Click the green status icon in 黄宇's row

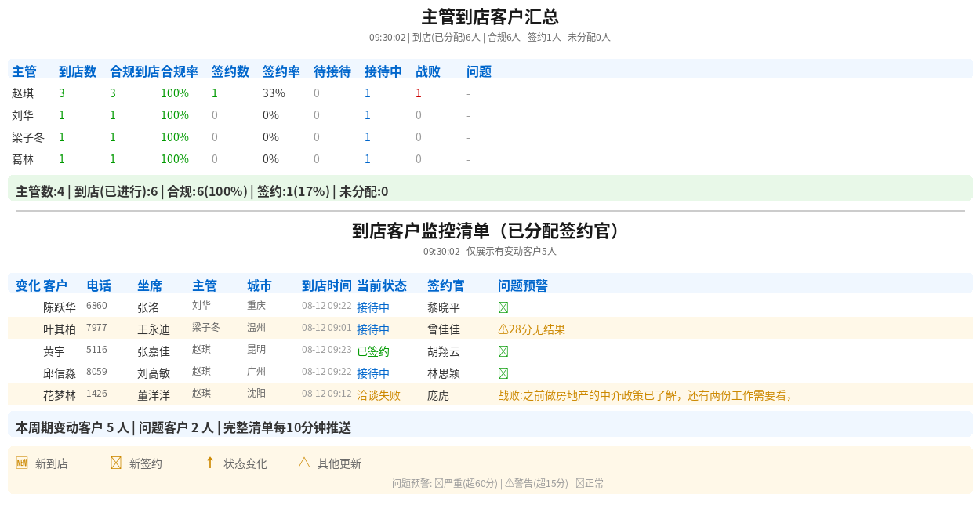pos(503,351)
